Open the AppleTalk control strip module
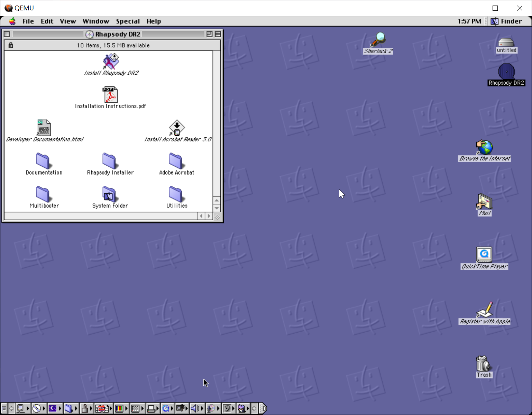This screenshot has height=415, width=532. coord(23,408)
